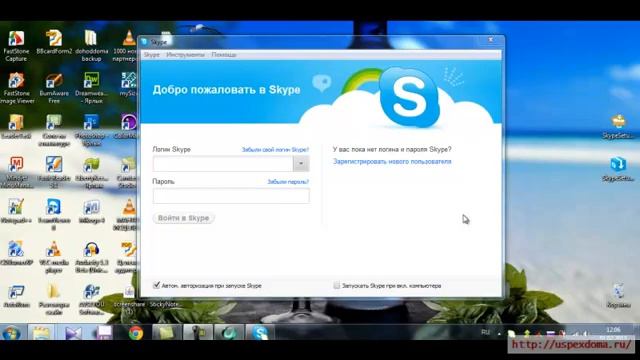Close the Skype login window
Screen dimensions: 640x360
[491, 40]
